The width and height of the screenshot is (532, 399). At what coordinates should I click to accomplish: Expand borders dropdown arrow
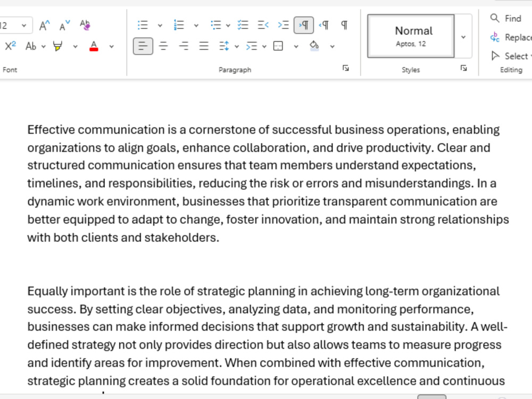(x=296, y=46)
